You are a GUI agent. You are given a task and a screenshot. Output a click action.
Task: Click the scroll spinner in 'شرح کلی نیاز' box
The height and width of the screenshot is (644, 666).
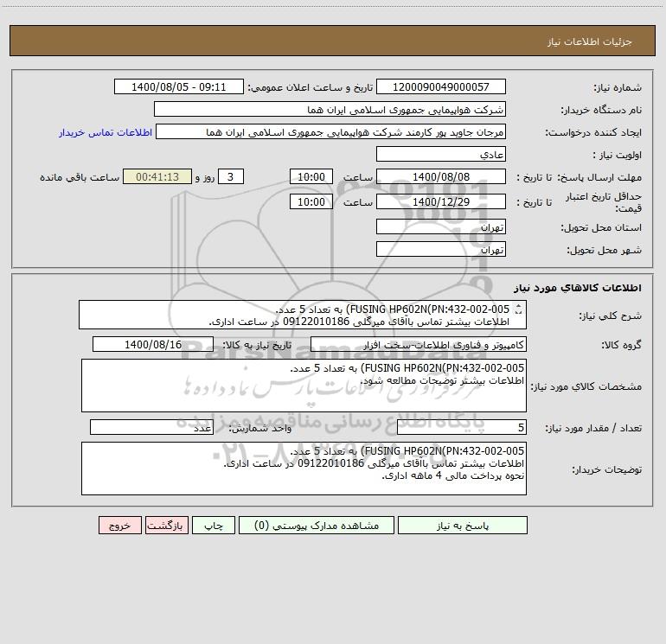[x=518, y=309]
